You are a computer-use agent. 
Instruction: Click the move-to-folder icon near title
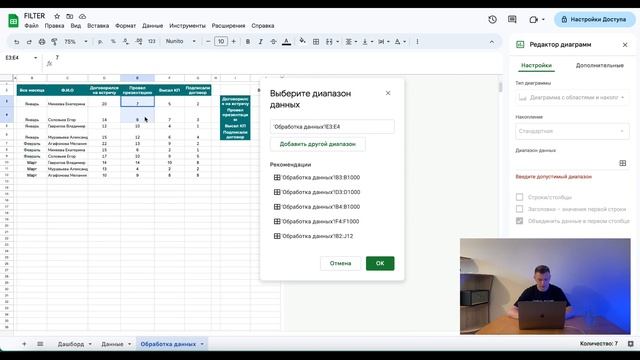pyautogui.click(x=70, y=16)
